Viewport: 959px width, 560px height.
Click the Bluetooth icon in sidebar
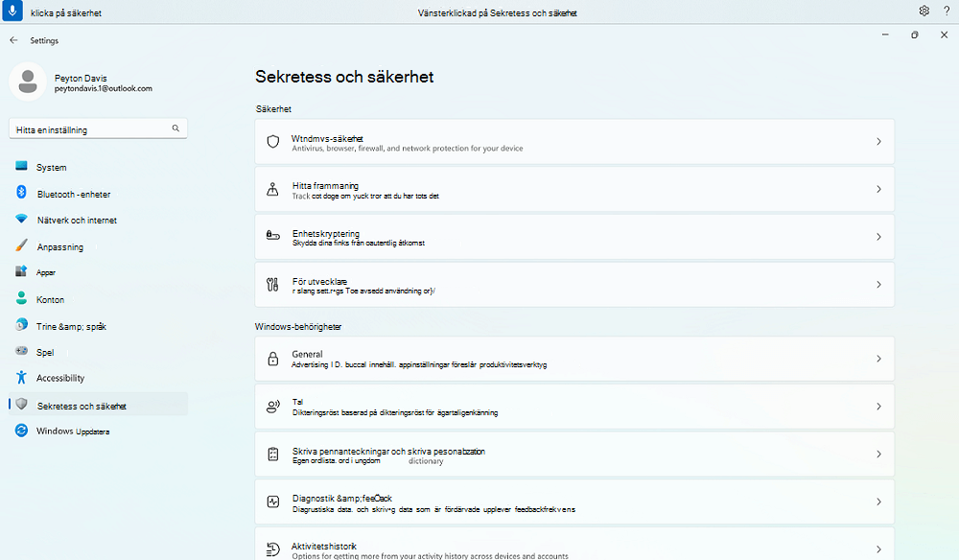point(21,193)
